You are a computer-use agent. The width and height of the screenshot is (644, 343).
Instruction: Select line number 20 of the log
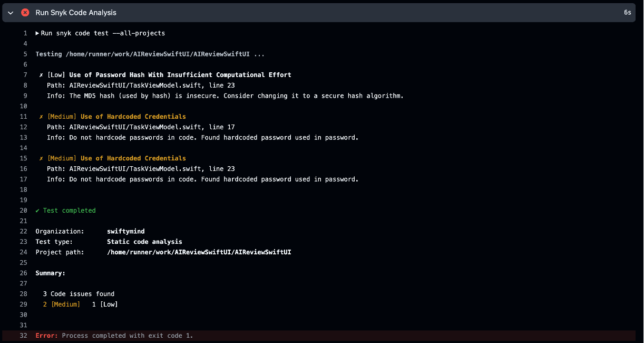click(x=23, y=211)
